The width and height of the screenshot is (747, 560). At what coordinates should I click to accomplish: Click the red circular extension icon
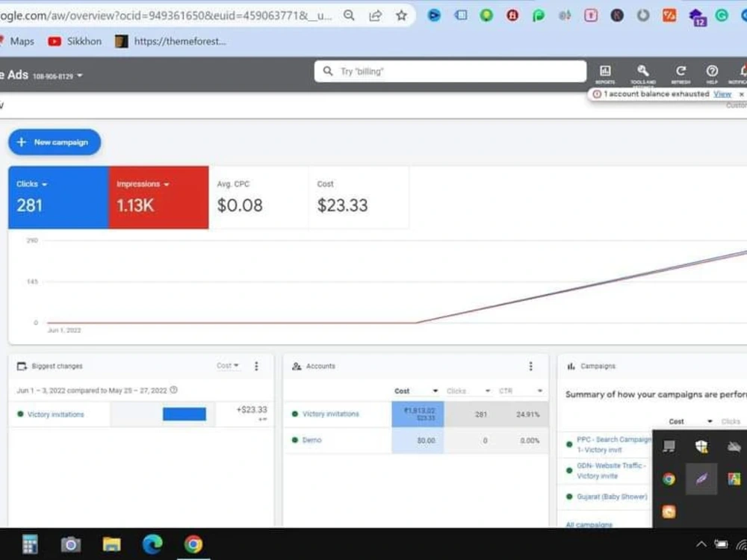coord(512,16)
